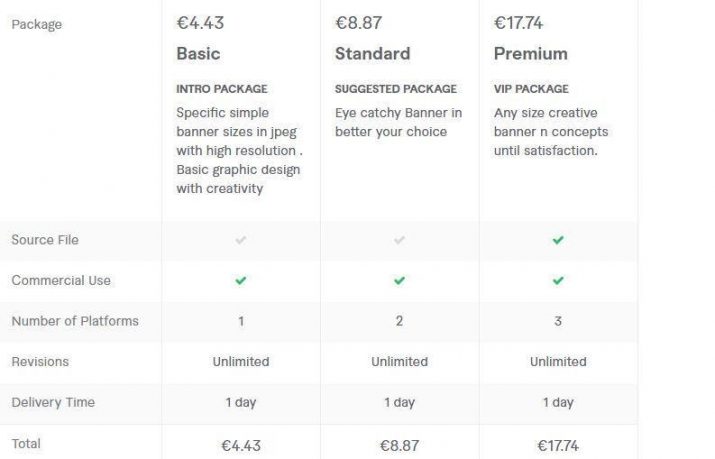Viewport: 715px width, 459px height.
Task: Select the Basic package heading
Action: pos(198,54)
